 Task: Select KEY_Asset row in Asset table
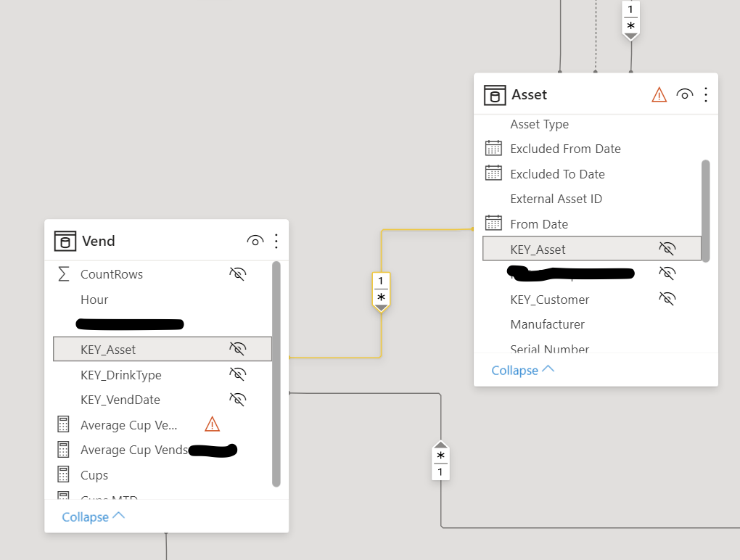(x=592, y=249)
